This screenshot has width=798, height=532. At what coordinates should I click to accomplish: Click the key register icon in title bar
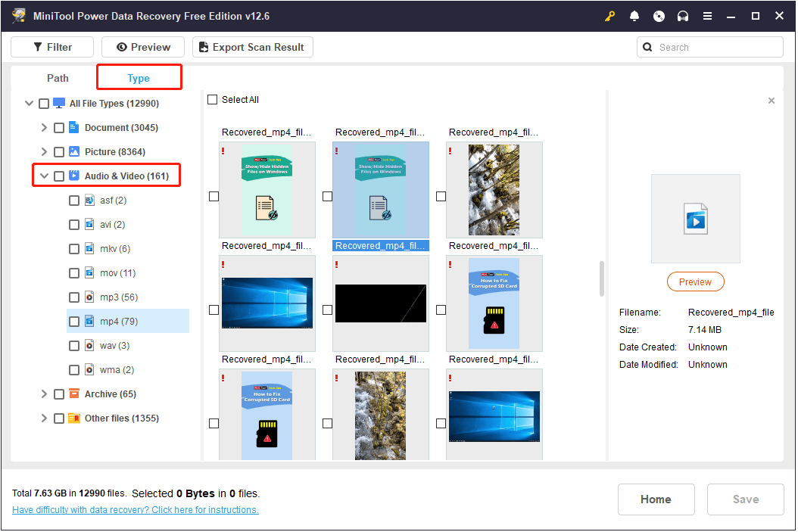point(610,16)
